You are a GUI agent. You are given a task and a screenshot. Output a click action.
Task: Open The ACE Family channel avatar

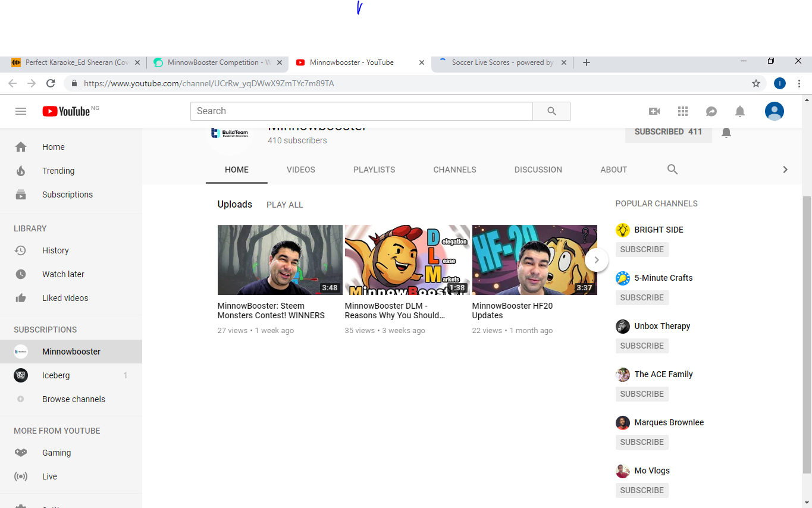tap(623, 375)
